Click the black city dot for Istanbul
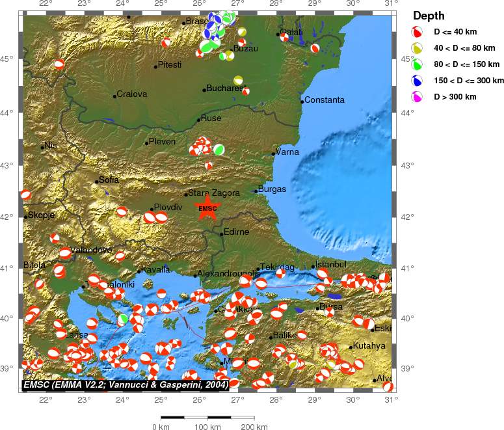The height and width of the screenshot is (430, 504). (313, 267)
